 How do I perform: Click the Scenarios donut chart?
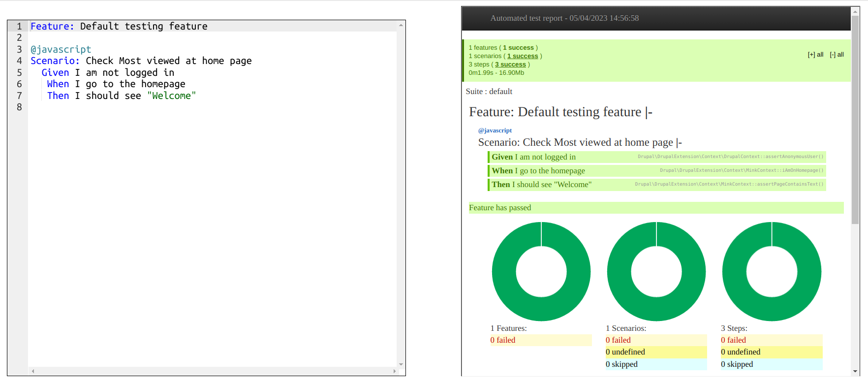[656, 271]
